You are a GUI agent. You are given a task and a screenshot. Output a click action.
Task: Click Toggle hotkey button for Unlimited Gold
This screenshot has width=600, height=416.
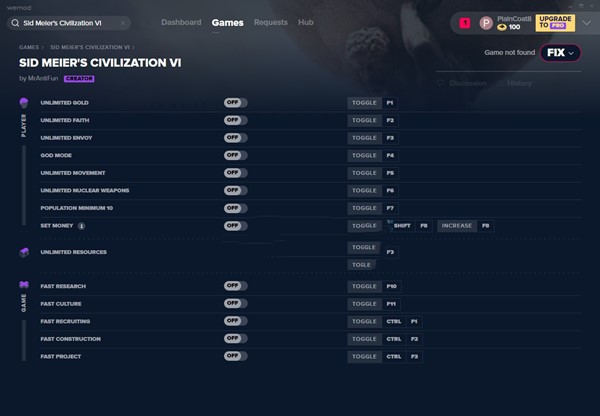[364, 103]
